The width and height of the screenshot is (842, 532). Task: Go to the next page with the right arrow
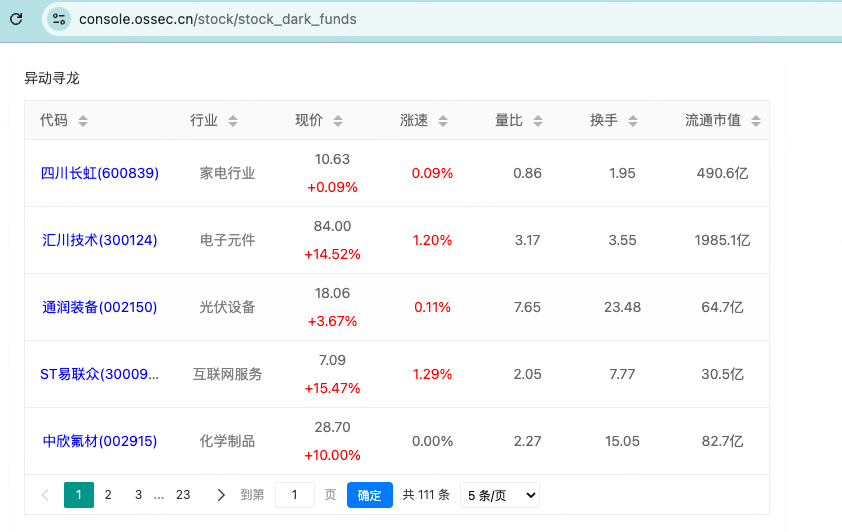pos(221,495)
